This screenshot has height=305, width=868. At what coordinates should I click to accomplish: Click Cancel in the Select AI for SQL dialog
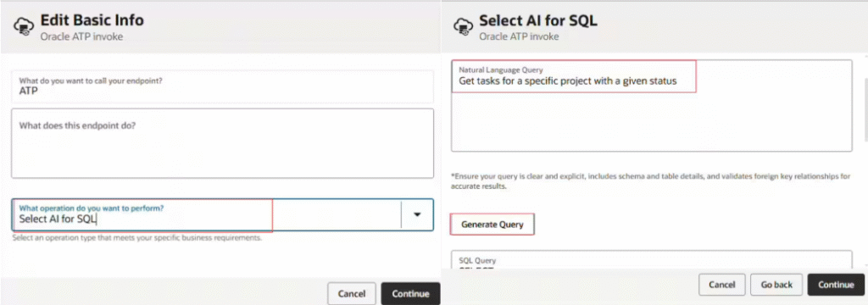click(x=722, y=285)
